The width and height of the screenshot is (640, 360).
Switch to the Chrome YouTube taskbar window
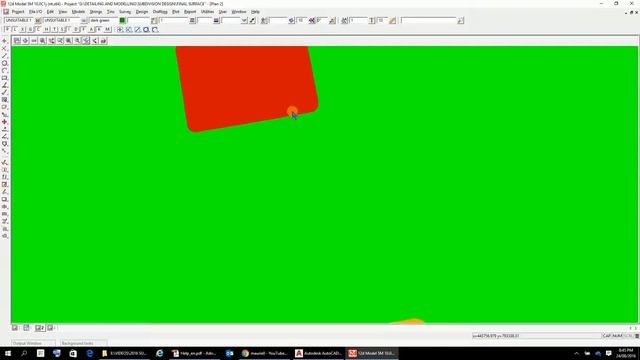pyautogui.click(x=265, y=353)
